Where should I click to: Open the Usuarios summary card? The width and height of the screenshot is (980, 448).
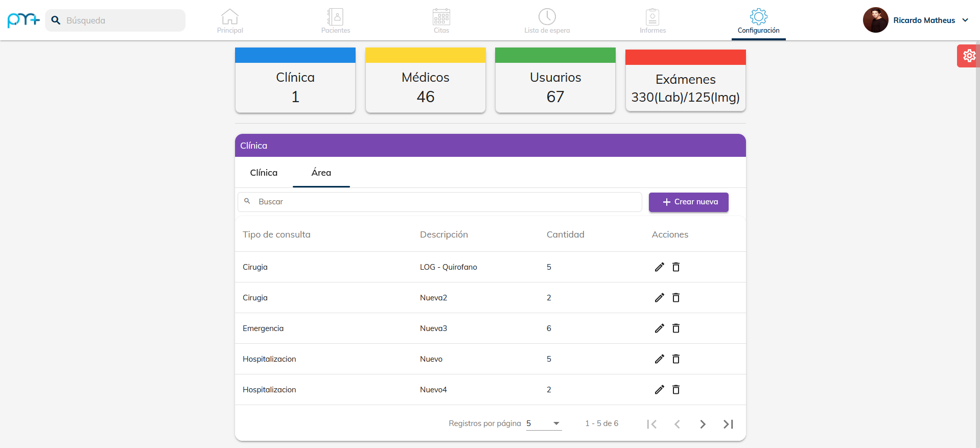[555, 80]
